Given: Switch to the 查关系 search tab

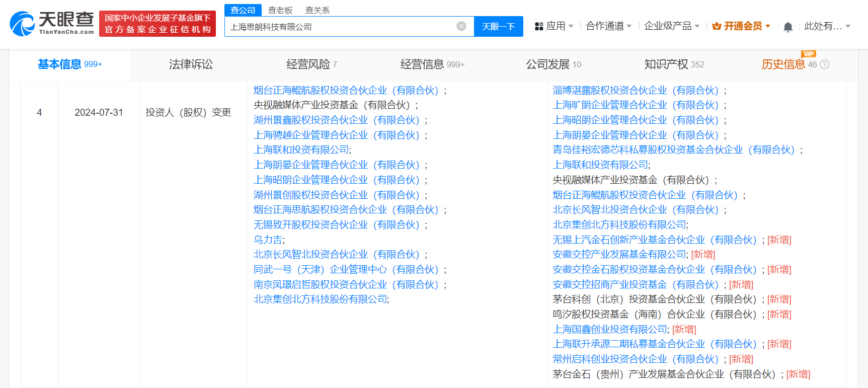Looking at the screenshot, I should tap(318, 10).
